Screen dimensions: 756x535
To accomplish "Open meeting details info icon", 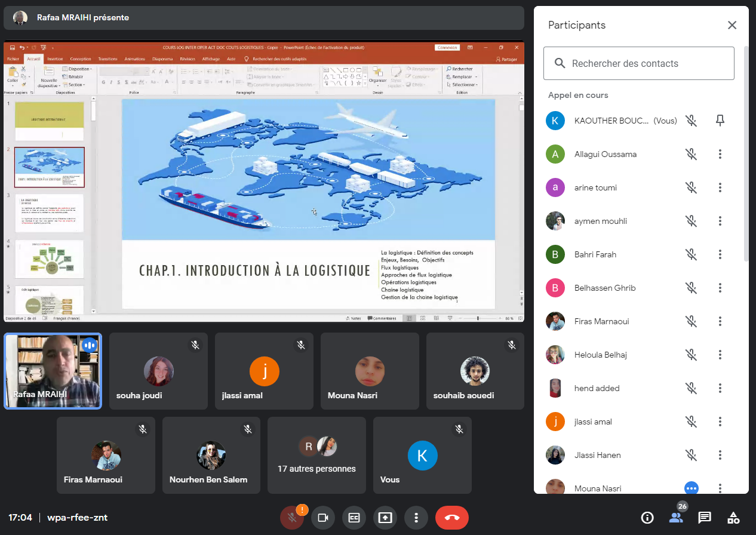I will pyautogui.click(x=647, y=518).
